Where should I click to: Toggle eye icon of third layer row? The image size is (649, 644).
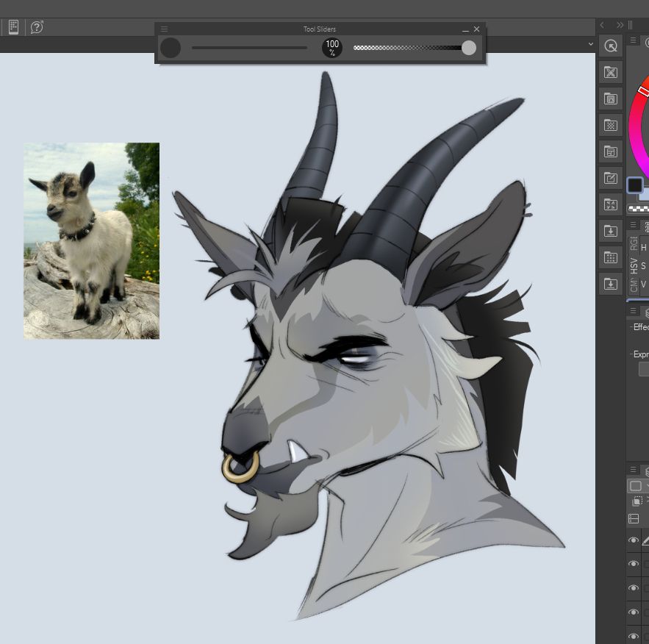(634, 588)
